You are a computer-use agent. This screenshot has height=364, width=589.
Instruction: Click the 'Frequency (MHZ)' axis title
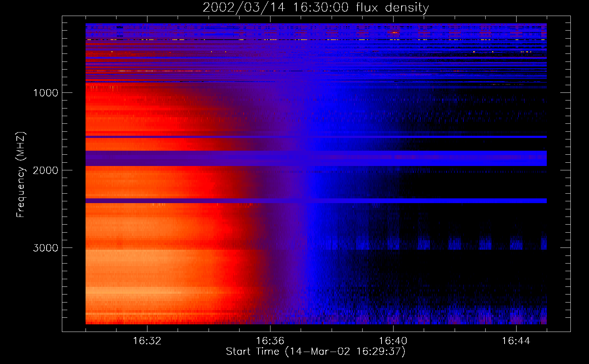click(21, 174)
